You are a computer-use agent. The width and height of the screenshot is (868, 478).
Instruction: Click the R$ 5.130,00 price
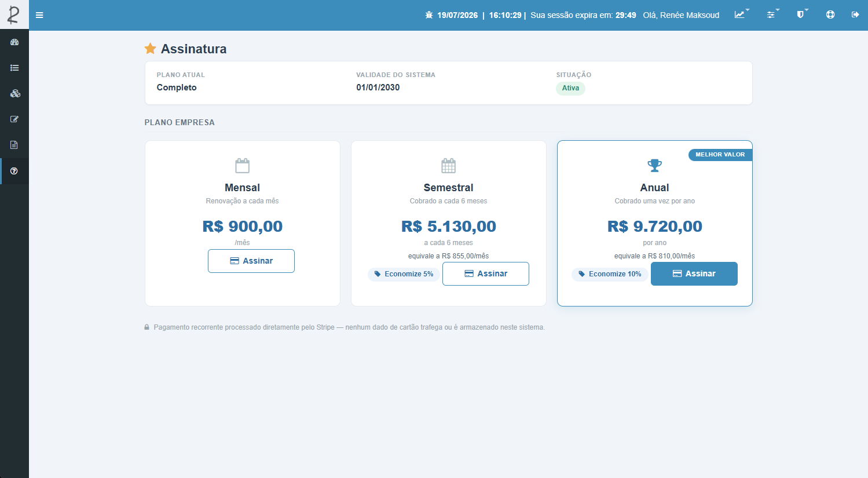449,226
